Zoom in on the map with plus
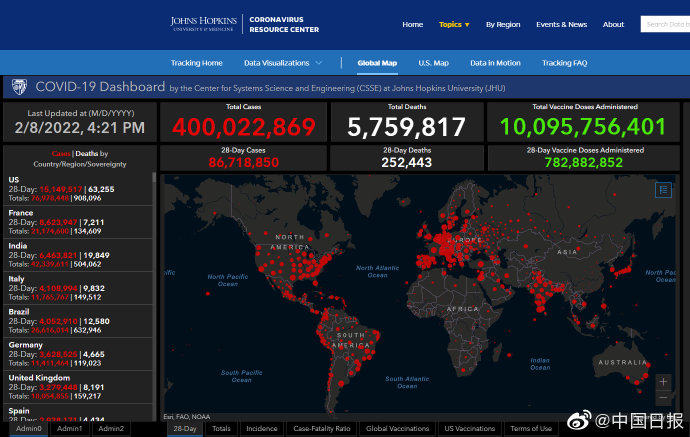Viewport: 690px width, 437px height. point(663,382)
